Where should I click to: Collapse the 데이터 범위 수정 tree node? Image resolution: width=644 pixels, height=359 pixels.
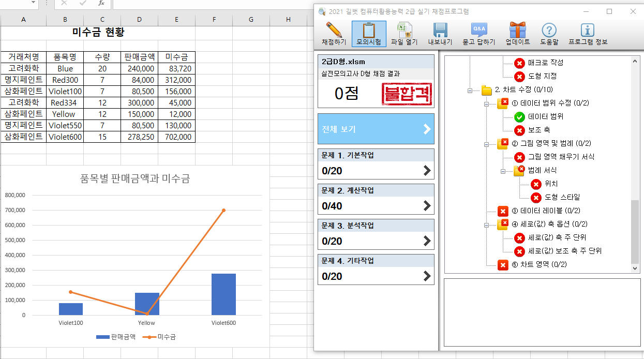coord(486,104)
